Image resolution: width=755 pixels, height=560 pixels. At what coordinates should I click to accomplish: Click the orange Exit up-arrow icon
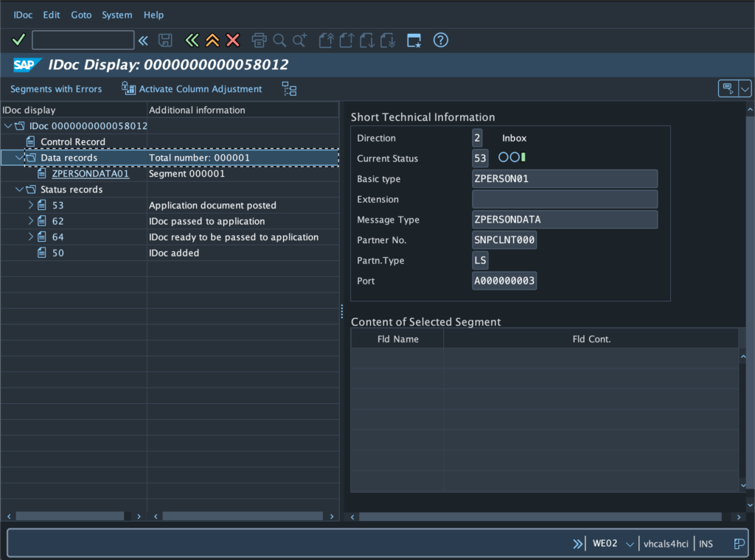point(212,40)
